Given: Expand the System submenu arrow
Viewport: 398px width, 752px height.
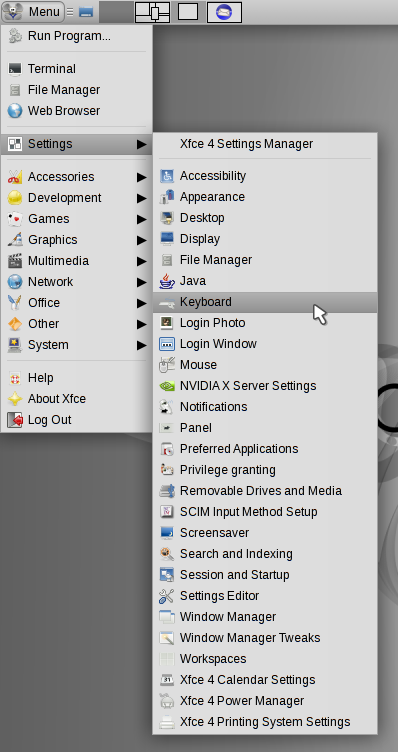Looking at the screenshot, I should 141,345.
